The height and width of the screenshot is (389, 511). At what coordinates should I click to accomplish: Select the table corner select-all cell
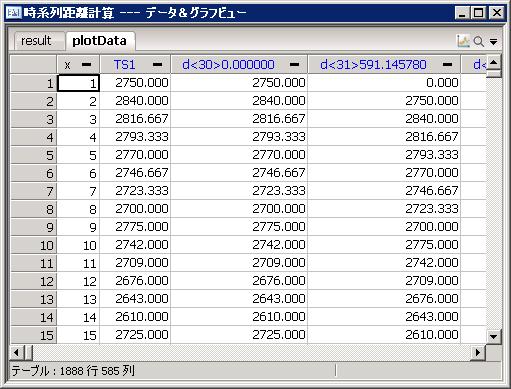pyautogui.click(x=34, y=64)
